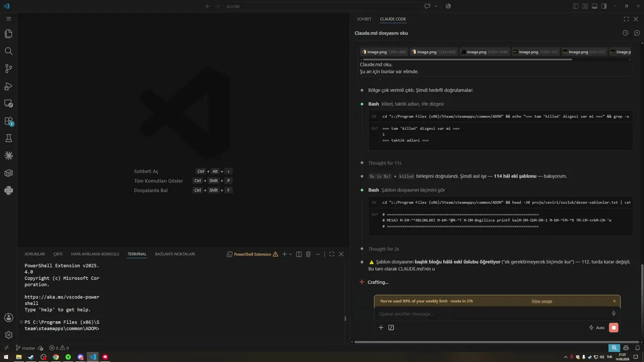This screenshot has width=644, height=362.
Task: Add a new terminal with plus icon
Action: 284,254
